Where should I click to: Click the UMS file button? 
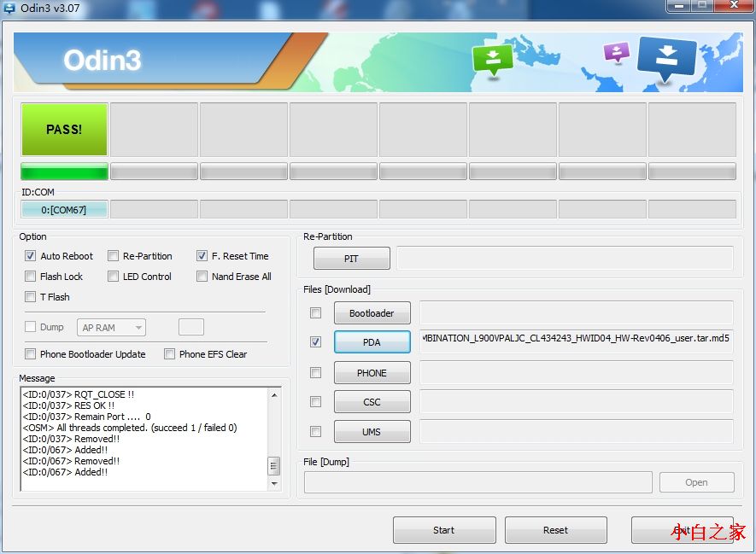[x=372, y=432]
